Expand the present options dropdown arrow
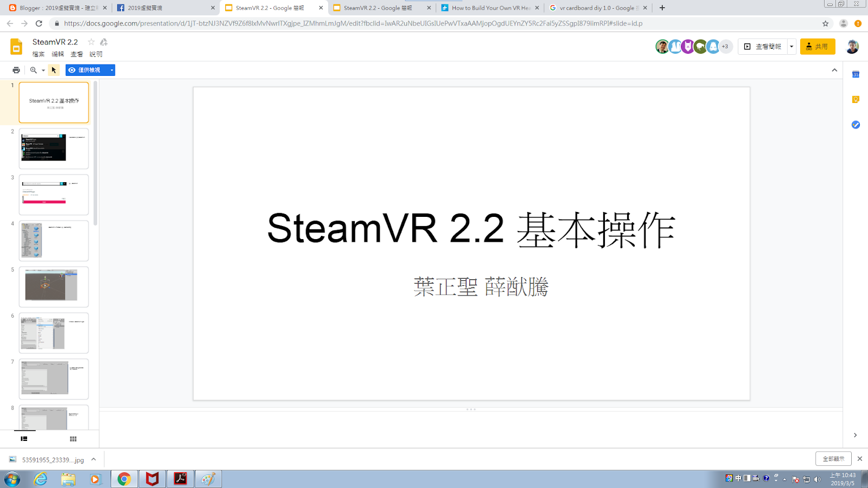The height and width of the screenshot is (488, 868). tap(792, 47)
